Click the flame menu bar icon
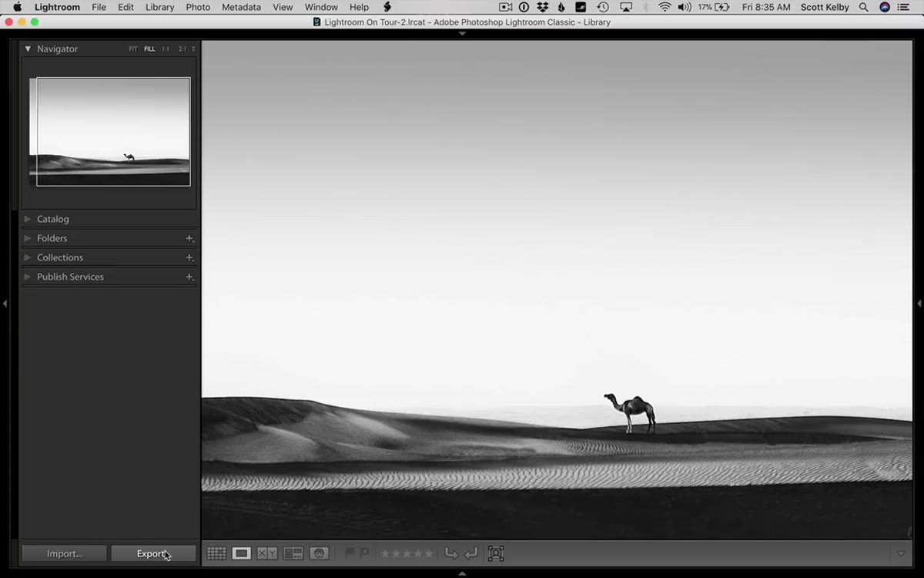The image size is (924, 578). click(561, 7)
